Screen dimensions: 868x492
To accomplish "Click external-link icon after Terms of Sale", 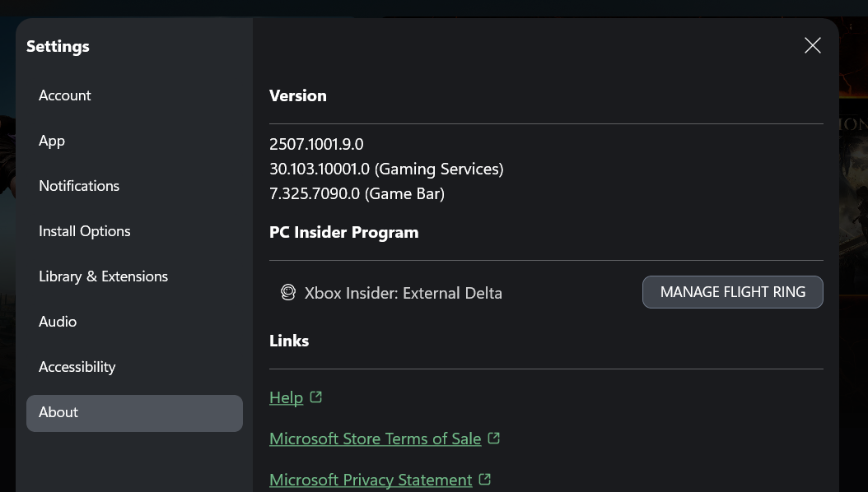I will coord(494,439).
